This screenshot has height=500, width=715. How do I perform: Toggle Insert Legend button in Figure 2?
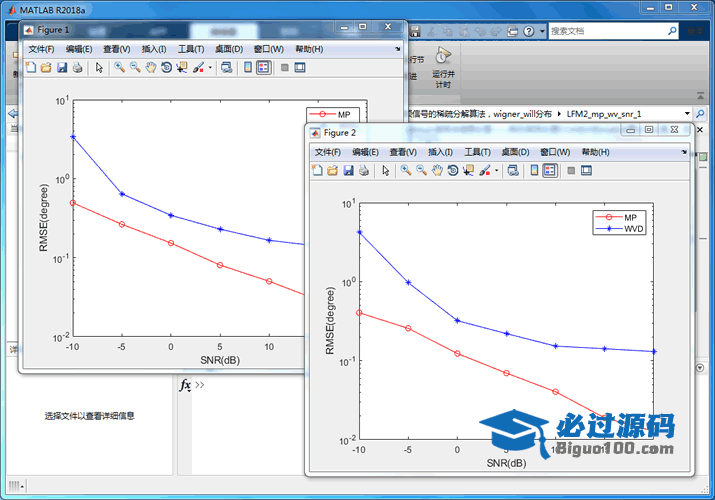550,170
